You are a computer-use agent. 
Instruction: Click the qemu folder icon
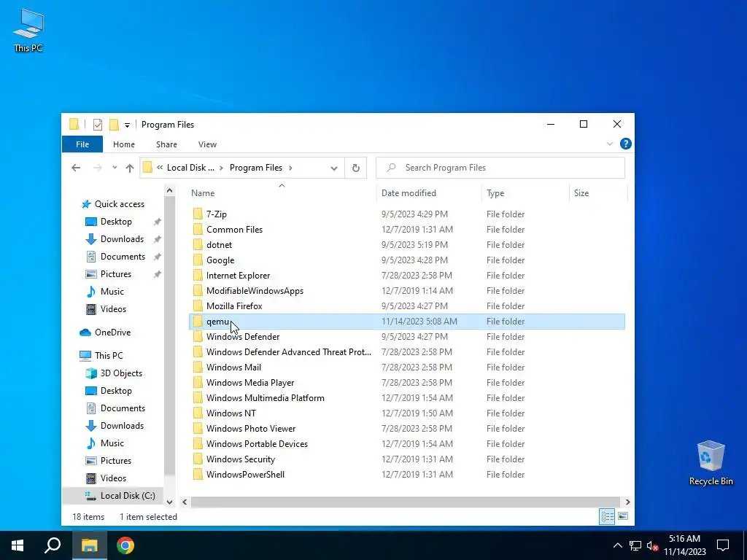198,322
